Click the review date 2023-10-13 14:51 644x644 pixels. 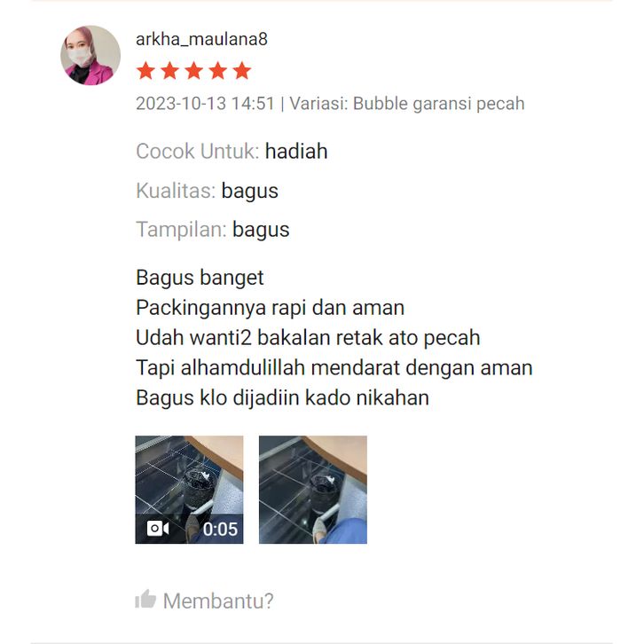click(x=205, y=104)
